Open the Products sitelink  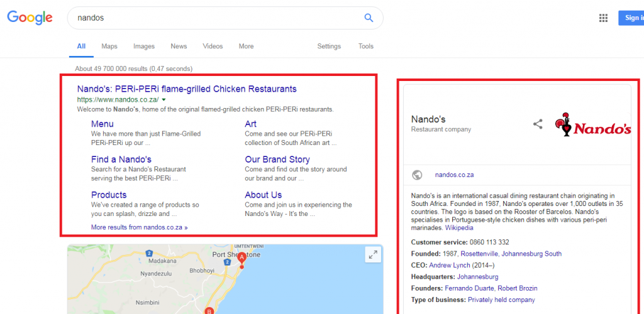pyautogui.click(x=109, y=195)
